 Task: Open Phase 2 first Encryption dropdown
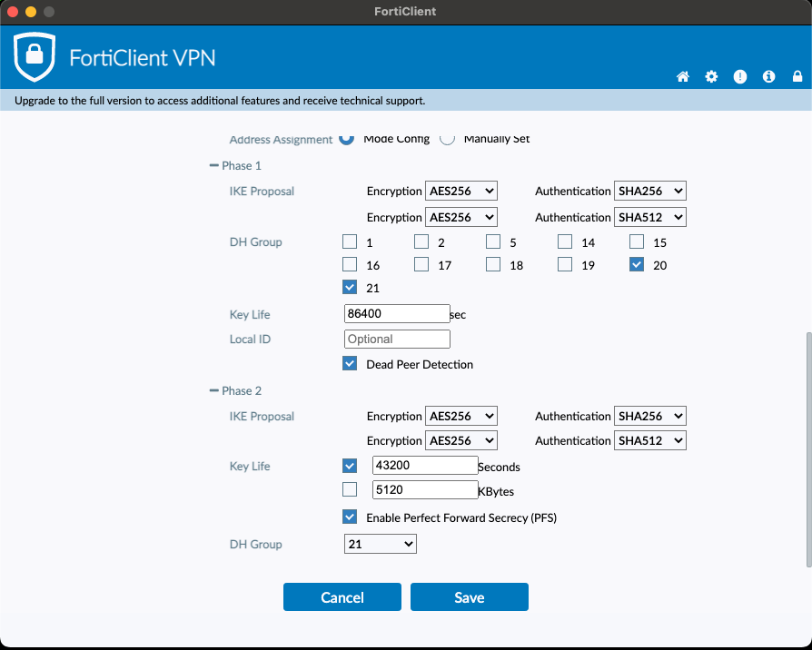[460, 416]
